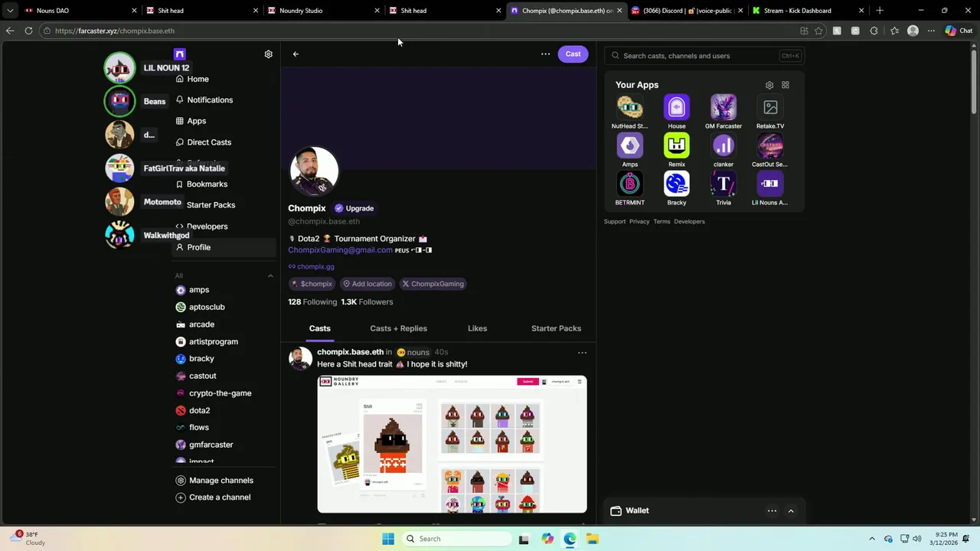Switch to the Casts tab
This screenshot has height=551, width=980.
[320, 328]
